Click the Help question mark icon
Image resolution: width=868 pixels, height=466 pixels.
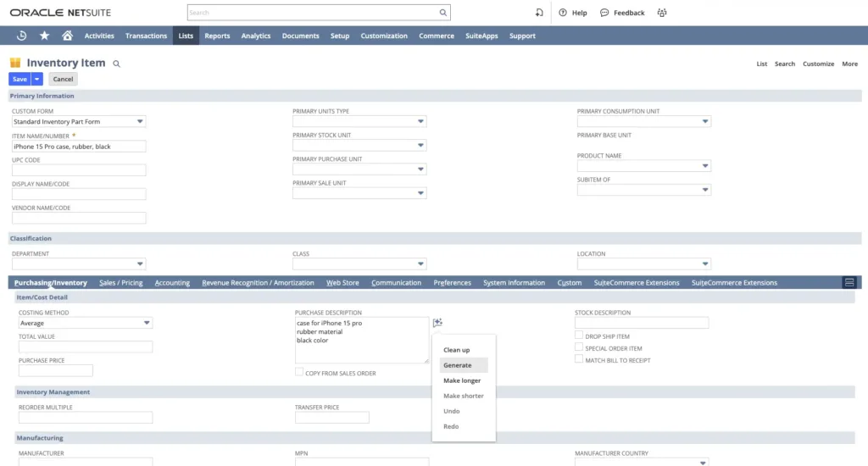pos(563,12)
